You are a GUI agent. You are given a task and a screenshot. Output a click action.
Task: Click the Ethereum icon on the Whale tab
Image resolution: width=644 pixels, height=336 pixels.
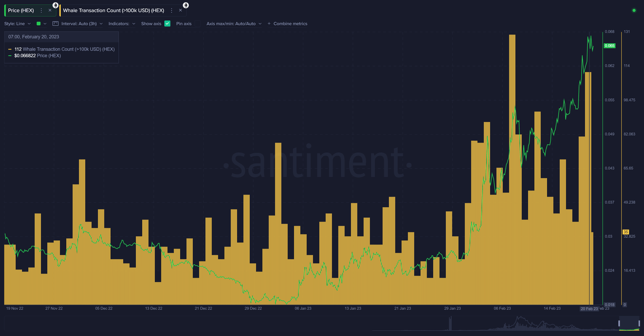pos(184,5)
